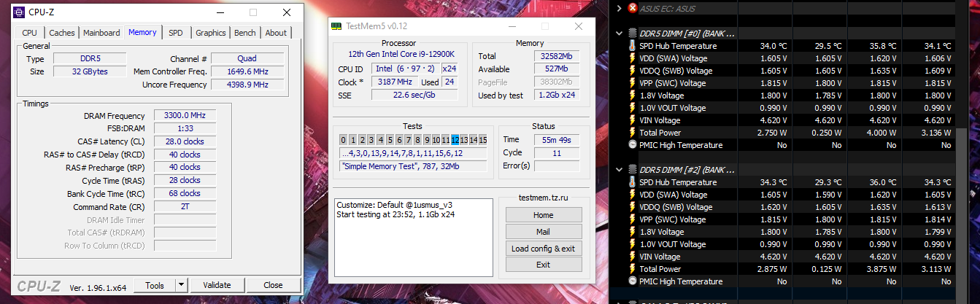Click the Home button in TestMem5
Screen dimensions: 980x304
543,215
